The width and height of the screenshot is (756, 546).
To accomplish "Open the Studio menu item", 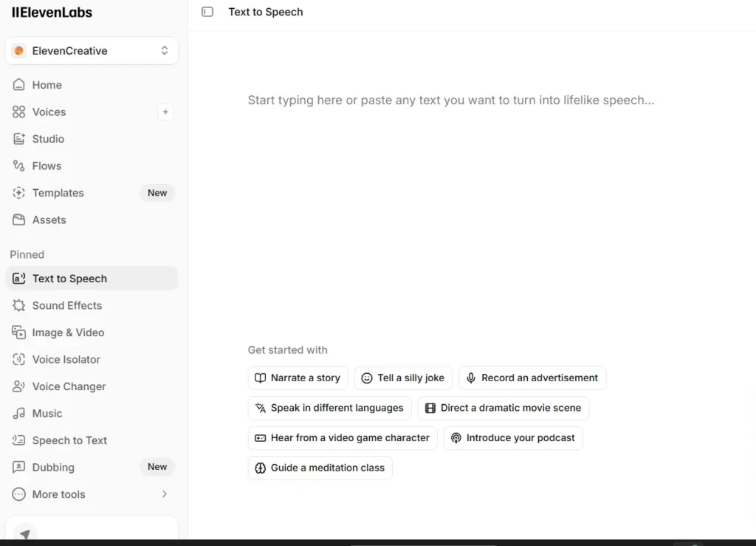I will (92, 139).
